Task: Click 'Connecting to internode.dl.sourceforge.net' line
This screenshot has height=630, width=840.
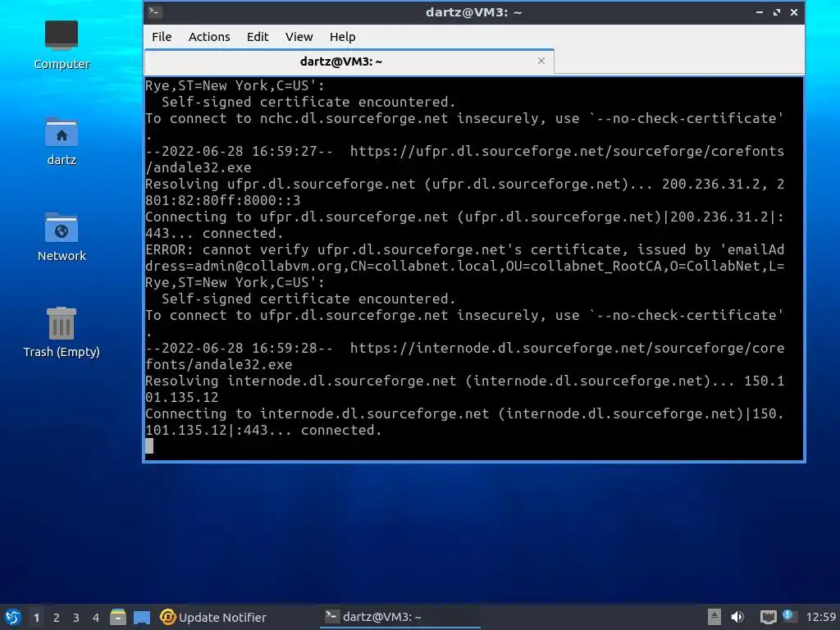Action: point(465,413)
